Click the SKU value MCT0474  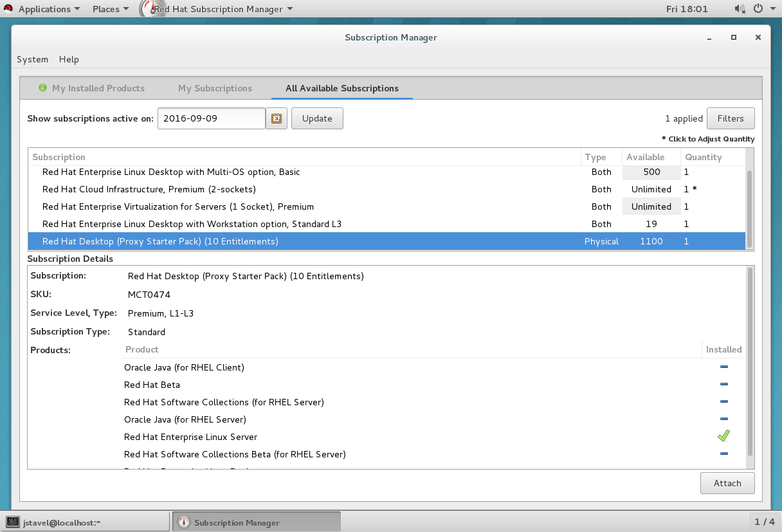click(149, 294)
